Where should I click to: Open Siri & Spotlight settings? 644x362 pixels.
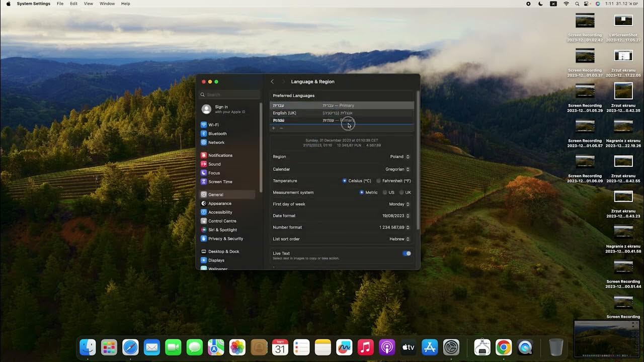pos(222,230)
